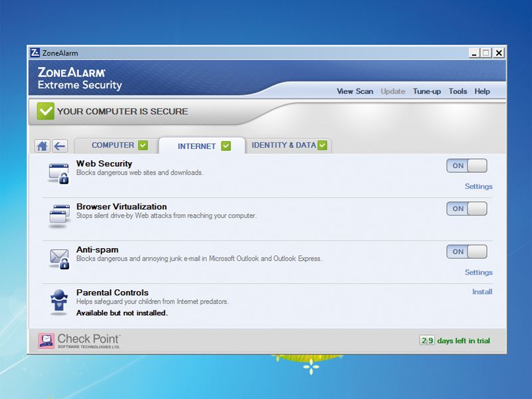
Task: Click the green secure status checkmark icon
Action: pyautogui.click(x=45, y=111)
